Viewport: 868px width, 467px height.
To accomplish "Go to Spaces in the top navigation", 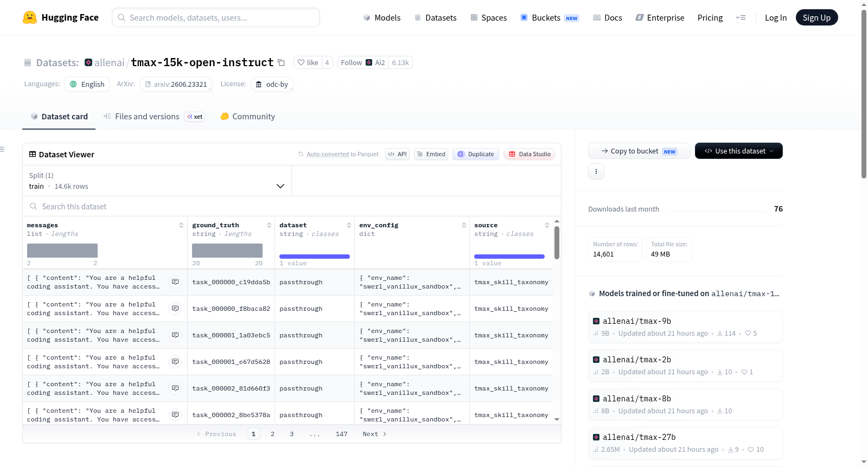I will tap(489, 17).
